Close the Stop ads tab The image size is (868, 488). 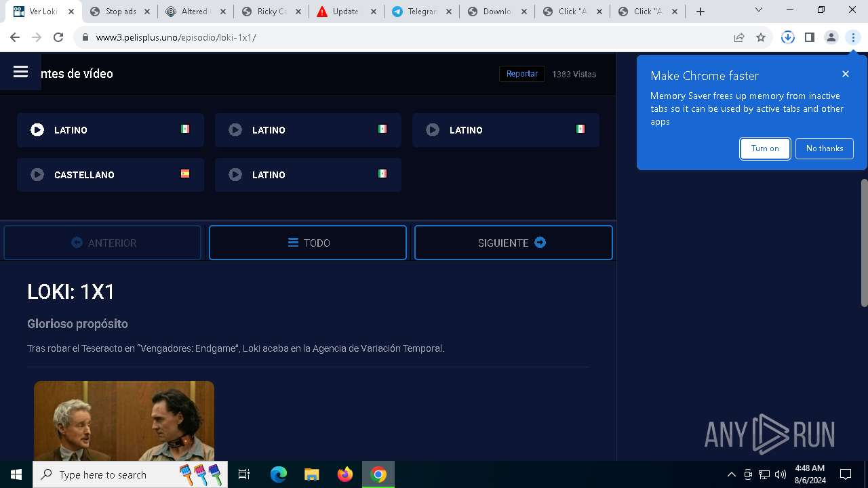tap(147, 12)
